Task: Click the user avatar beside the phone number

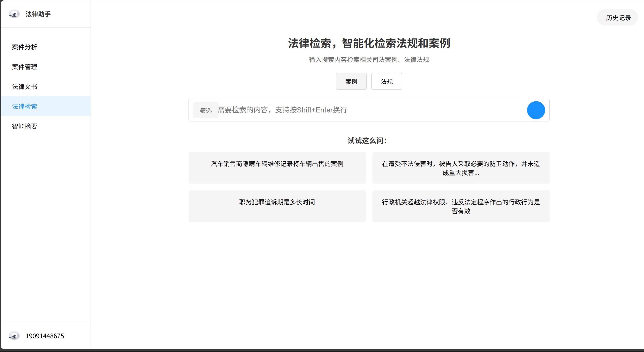Action: [14, 336]
